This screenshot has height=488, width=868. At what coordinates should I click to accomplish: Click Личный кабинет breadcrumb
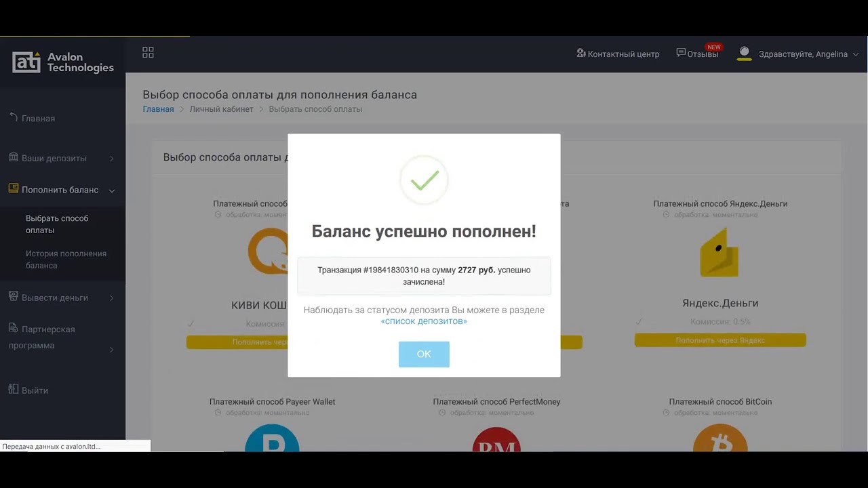point(221,109)
